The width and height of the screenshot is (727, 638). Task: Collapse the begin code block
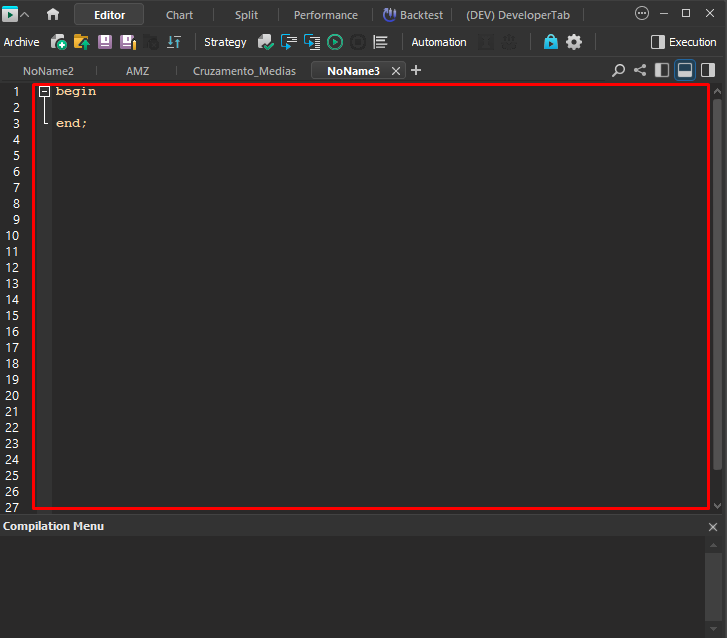(44, 91)
